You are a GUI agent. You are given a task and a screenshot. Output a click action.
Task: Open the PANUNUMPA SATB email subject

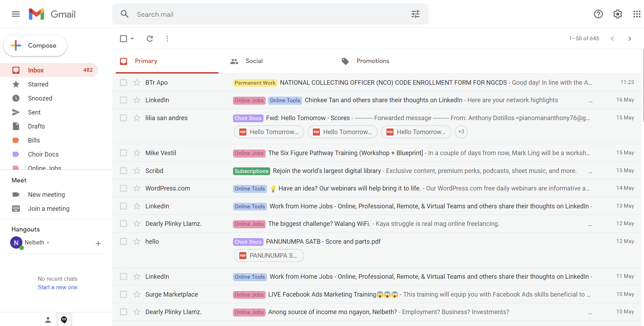coord(323,241)
